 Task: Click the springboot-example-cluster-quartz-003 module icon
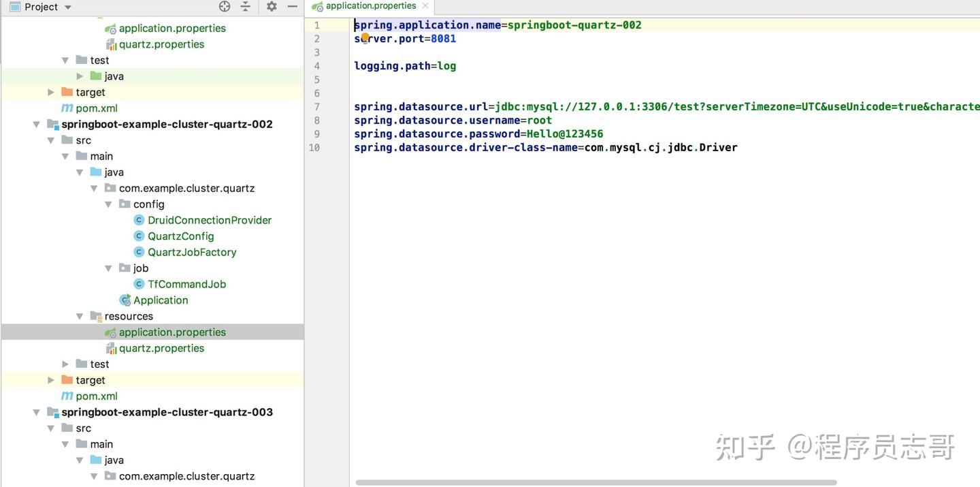52,412
